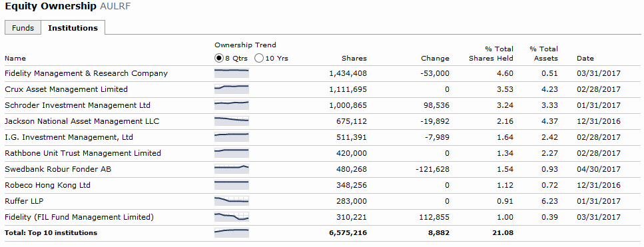Click Schroder Investment Management Ltd name
Viewport: 644px width, 247px height.
click(x=78, y=105)
